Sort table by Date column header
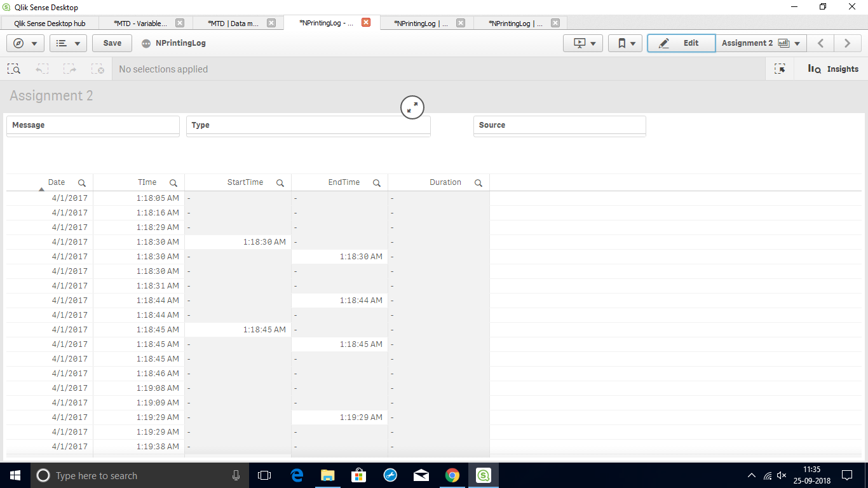 pyautogui.click(x=57, y=182)
